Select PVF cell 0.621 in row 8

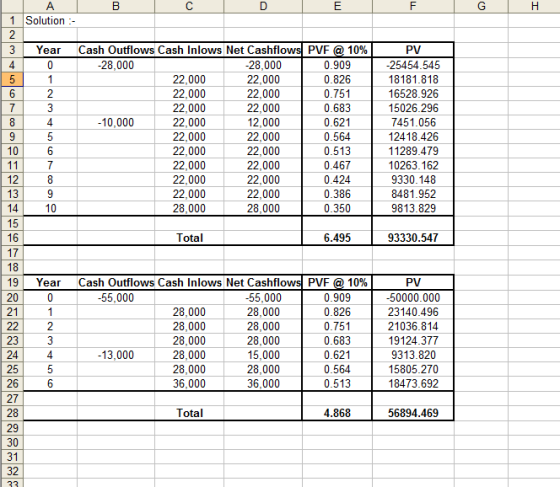tap(338, 122)
